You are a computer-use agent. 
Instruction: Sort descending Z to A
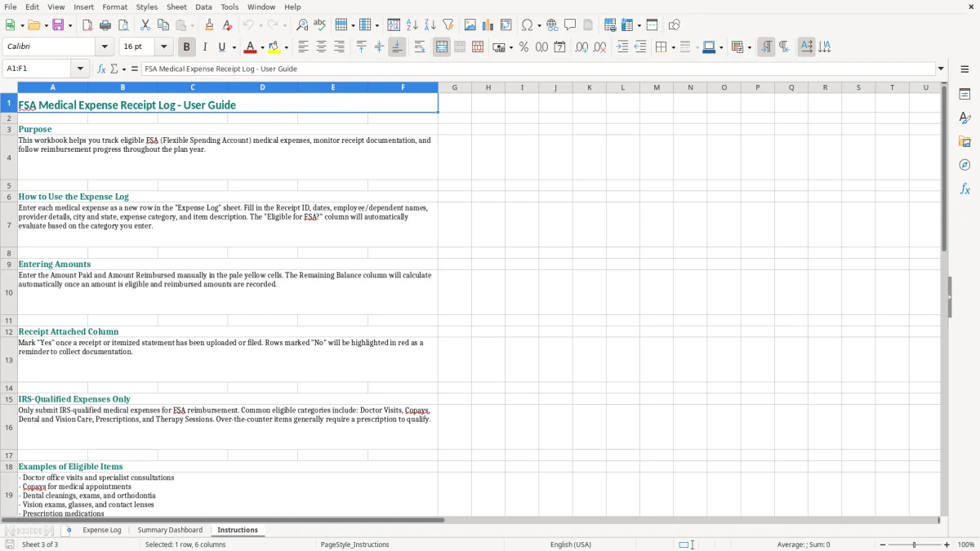(430, 25)
